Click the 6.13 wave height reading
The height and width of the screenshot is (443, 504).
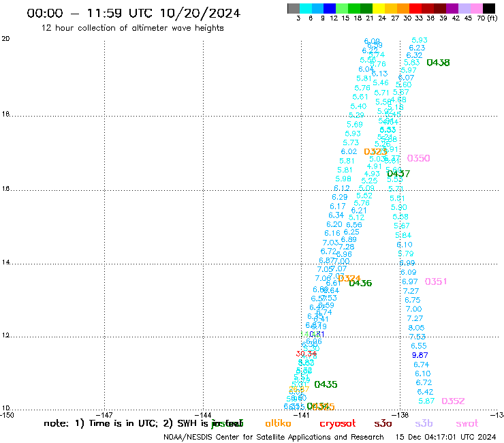tap(379, 74)
